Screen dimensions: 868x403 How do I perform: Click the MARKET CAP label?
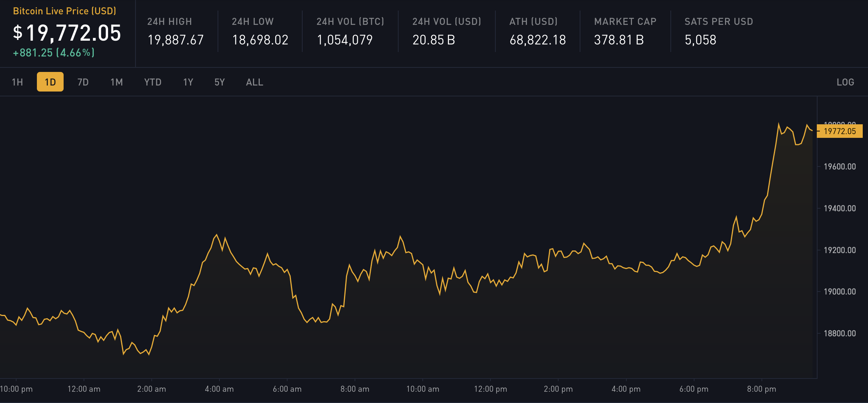[x=625, y=21]
